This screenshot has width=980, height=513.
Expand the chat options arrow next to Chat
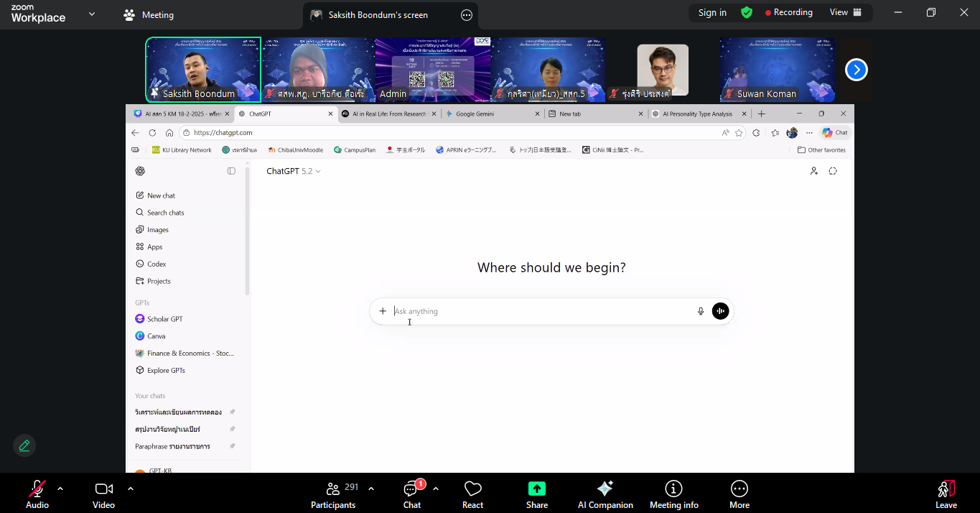(436, 489)
